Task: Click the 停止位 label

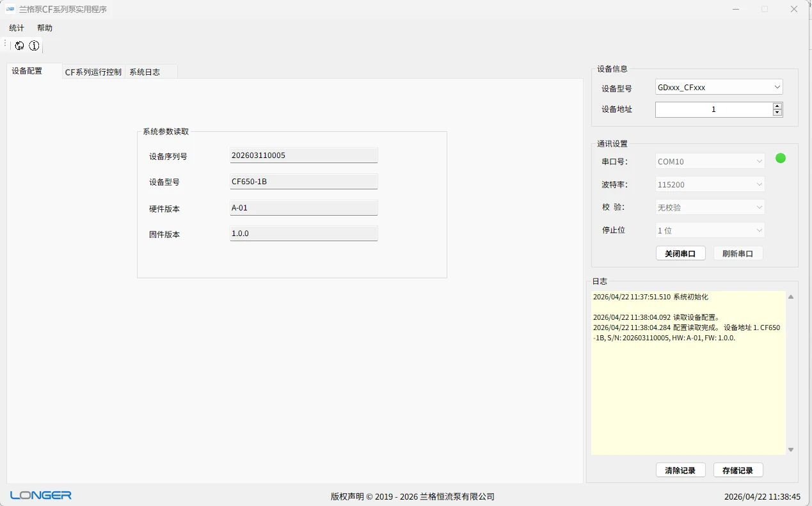Action: tap(614, 230)
